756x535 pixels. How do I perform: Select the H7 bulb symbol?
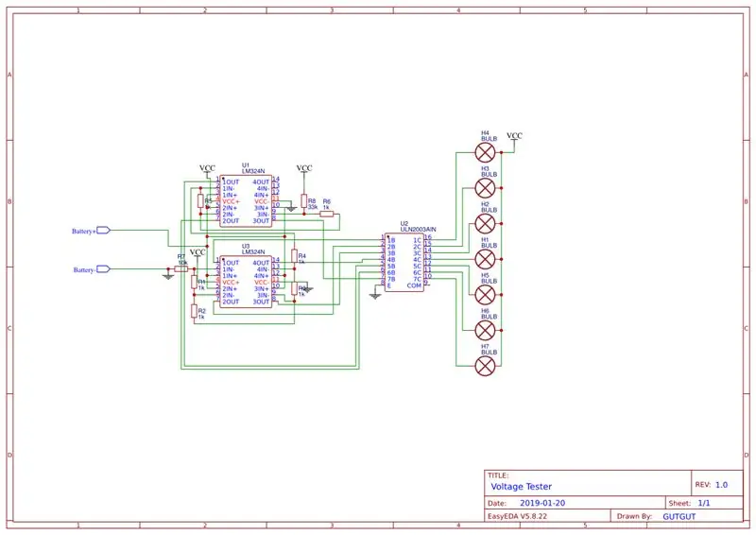pyautogui.click(x=485, y=366)
